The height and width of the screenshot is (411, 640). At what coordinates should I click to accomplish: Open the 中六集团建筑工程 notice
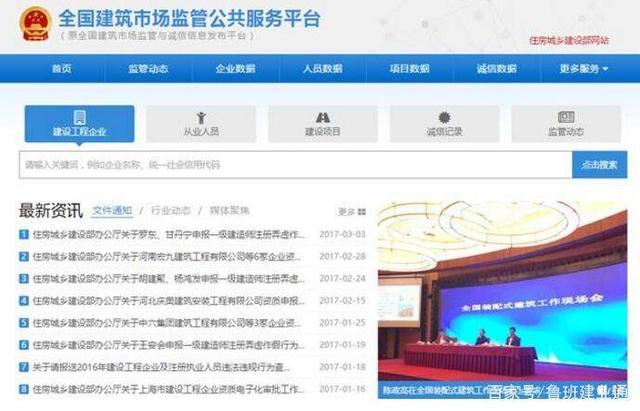tap(167, 323)
